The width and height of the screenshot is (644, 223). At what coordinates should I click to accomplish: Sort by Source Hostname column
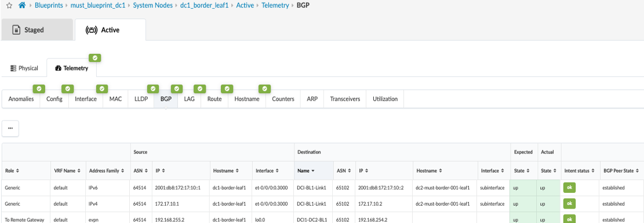click(226, 170)
